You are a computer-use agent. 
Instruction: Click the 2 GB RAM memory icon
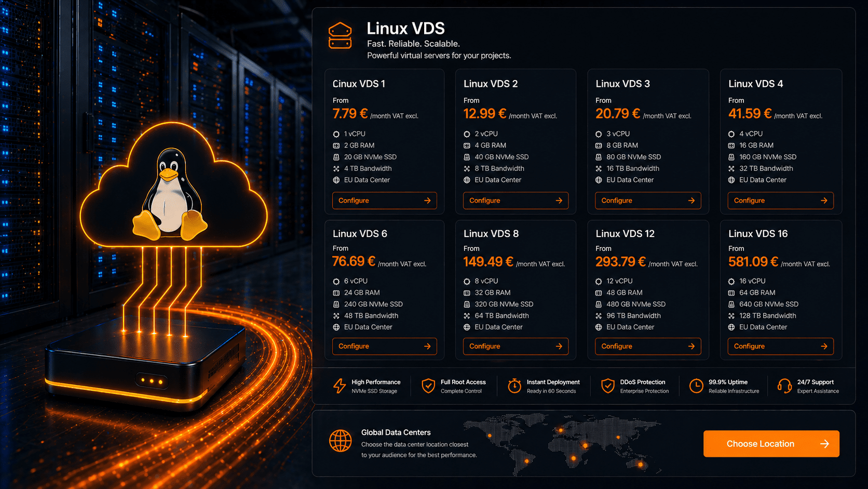pos(336,146)
